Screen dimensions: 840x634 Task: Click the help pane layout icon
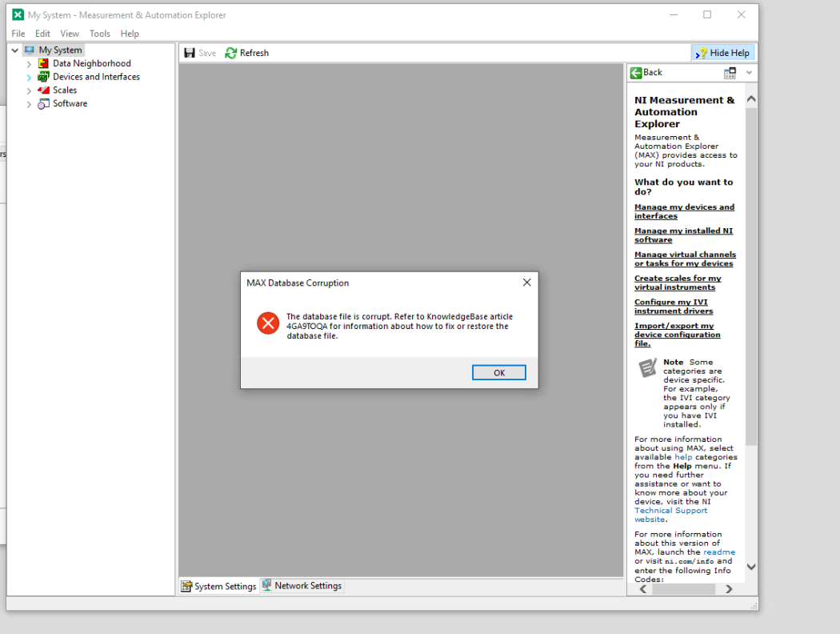pos(730,73)
